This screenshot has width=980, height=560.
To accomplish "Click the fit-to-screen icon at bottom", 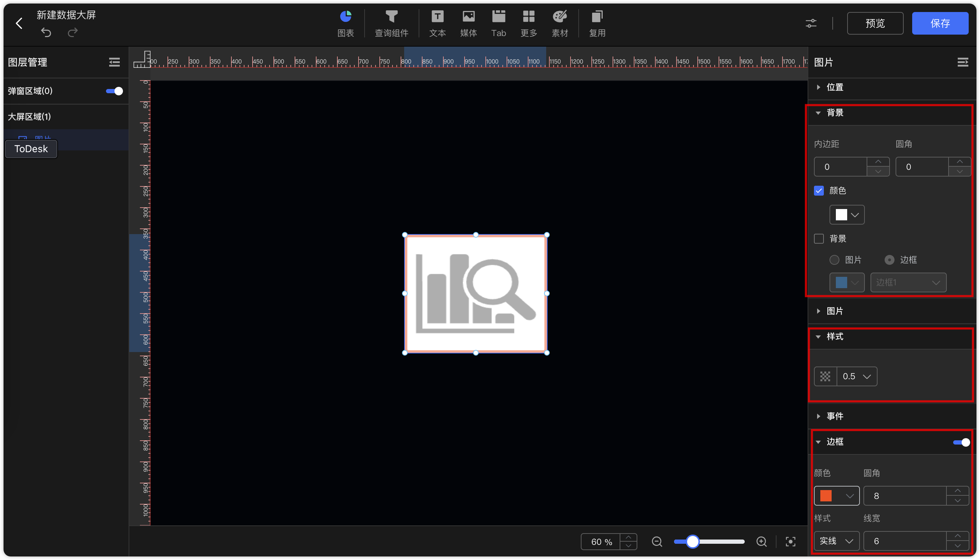I will [x=790, y=542].
